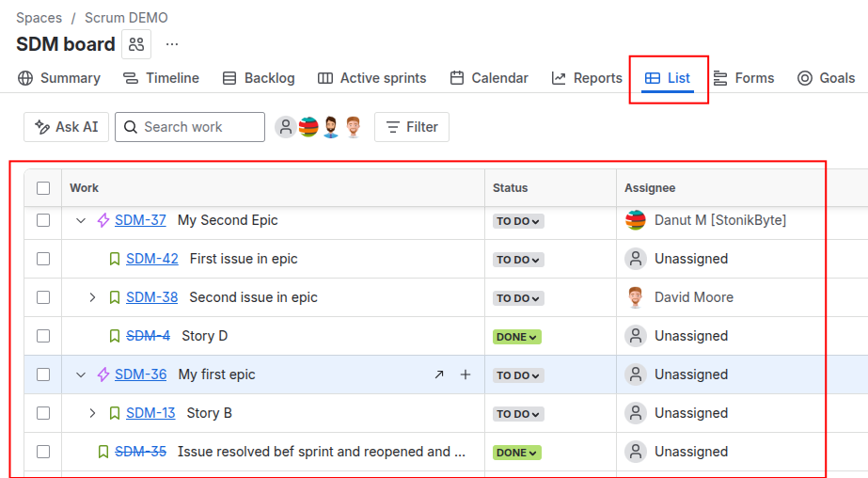Switch to the Backlog tab
This screenshot has width=868, height=478.
pyautogui.click(x=259, y=78)
